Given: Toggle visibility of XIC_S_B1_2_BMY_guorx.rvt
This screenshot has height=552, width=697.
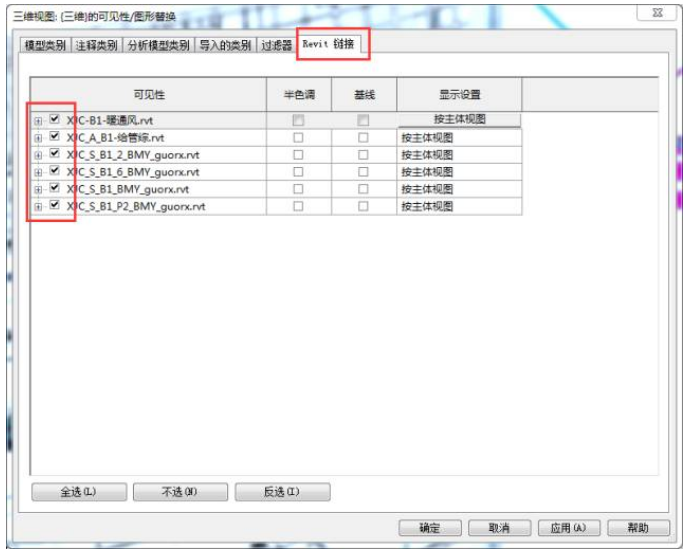Looking at the screenshot, I should 55,154.
